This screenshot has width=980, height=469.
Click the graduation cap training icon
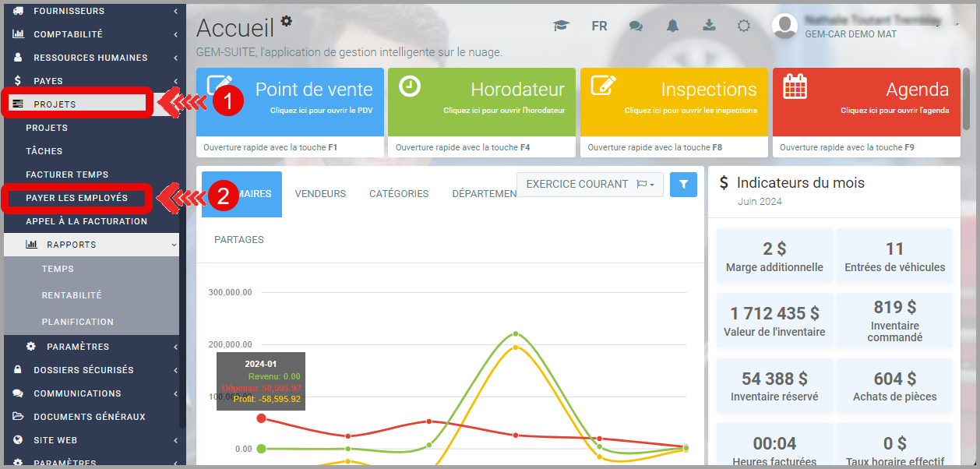click(561, 26)
